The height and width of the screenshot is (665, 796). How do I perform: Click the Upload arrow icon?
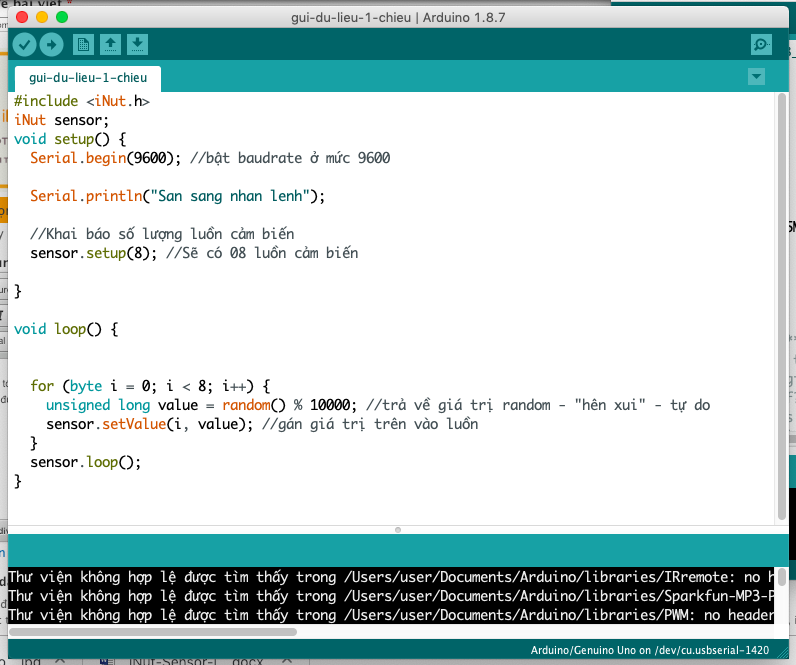[x=50, y=44]
